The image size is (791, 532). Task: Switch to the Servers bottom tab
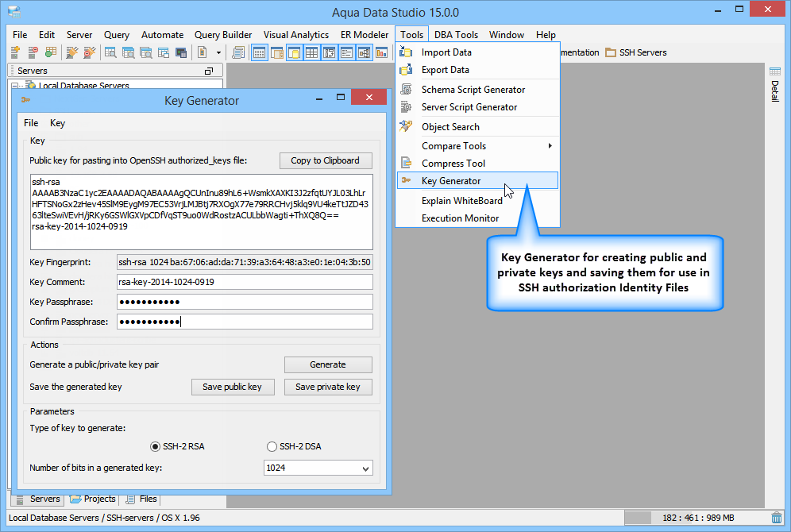pyautogui.click(x=38, y=499)
